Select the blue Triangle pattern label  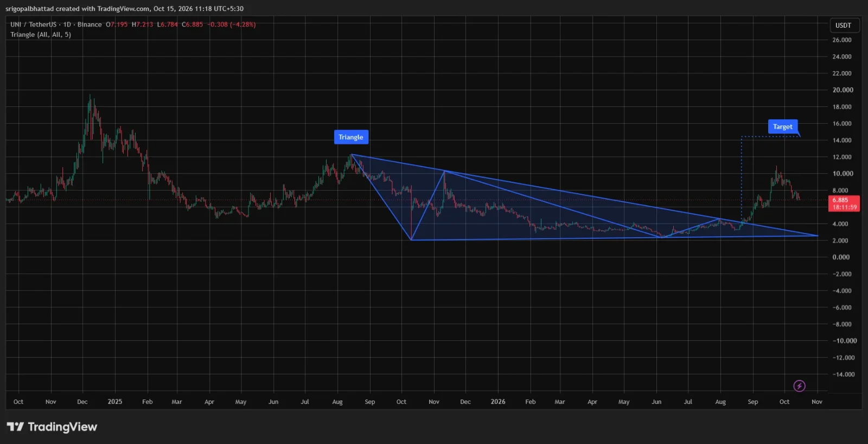click(x=351, y=137)
